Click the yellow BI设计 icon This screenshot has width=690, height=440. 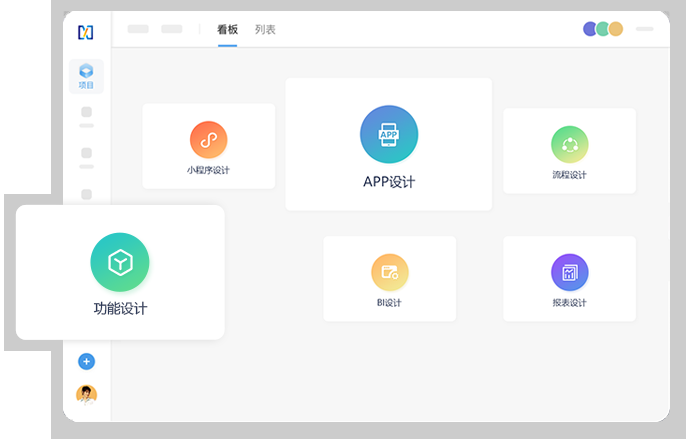[x=389, y=272]
